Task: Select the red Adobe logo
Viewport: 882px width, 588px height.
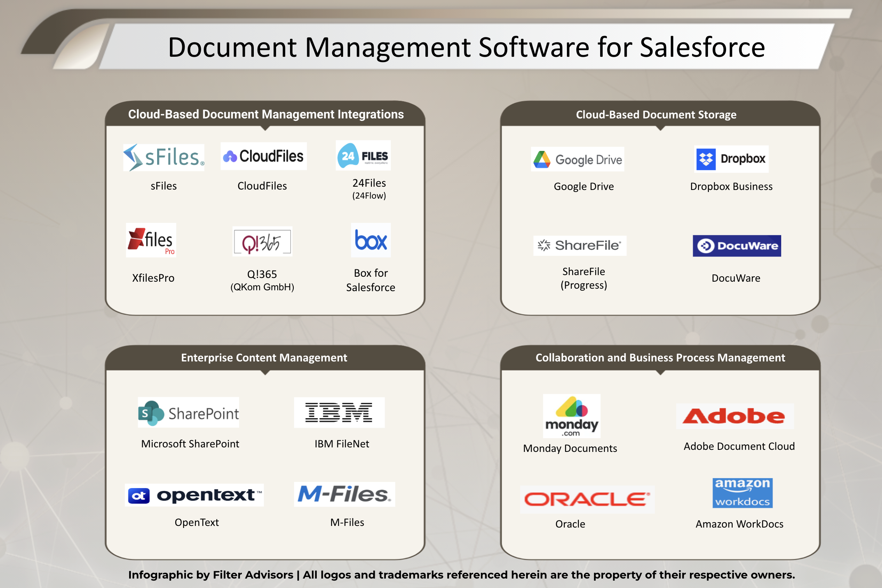Action: pyautogui.click(x=735, y=416)
